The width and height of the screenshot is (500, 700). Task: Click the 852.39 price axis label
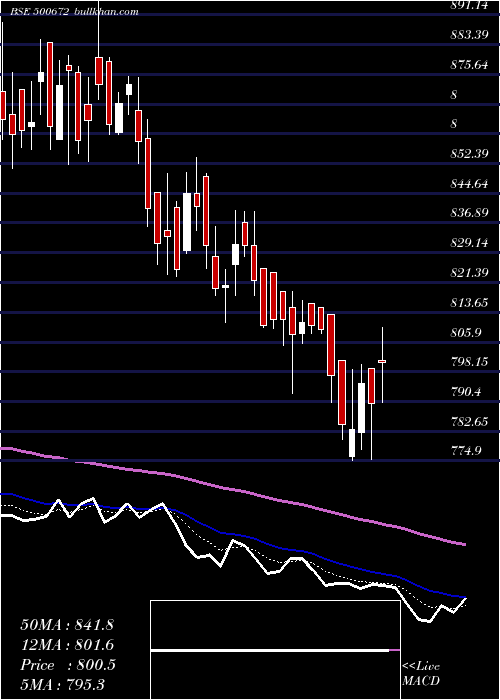click(x=470, y=154)
